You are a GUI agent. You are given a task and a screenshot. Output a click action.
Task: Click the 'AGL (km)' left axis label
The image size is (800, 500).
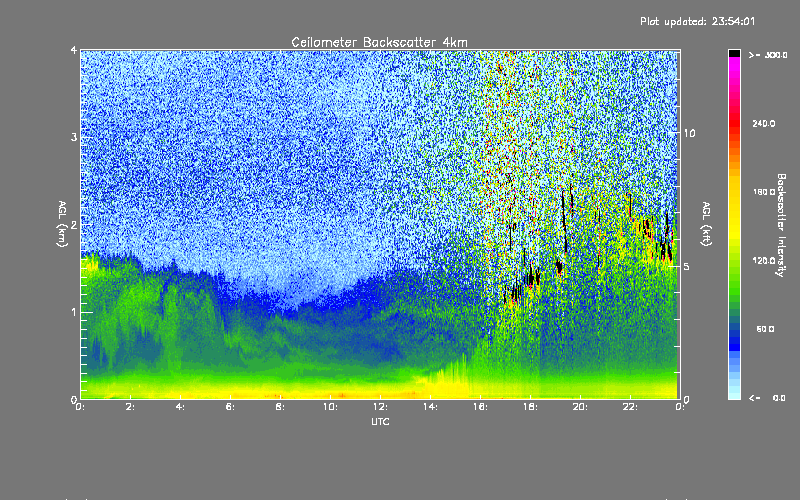(x=62, y=223)
